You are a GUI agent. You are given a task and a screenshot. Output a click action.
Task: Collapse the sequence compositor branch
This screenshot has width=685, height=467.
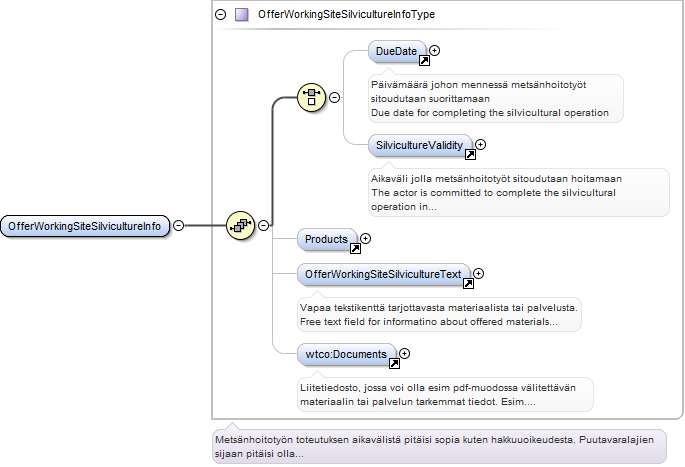[x=263, y=225]
